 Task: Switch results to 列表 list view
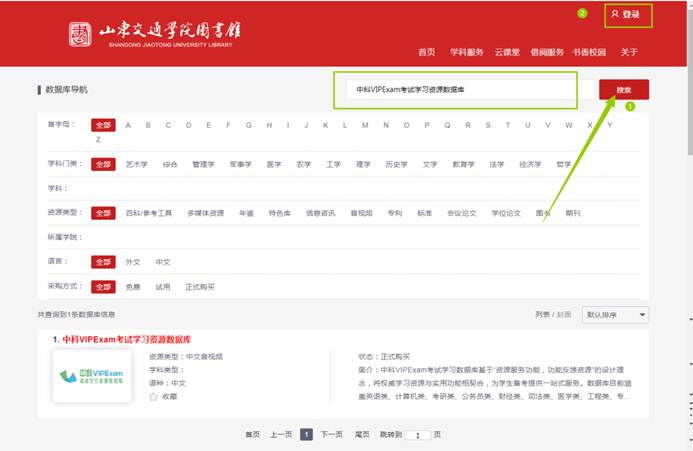click(542, 314)
